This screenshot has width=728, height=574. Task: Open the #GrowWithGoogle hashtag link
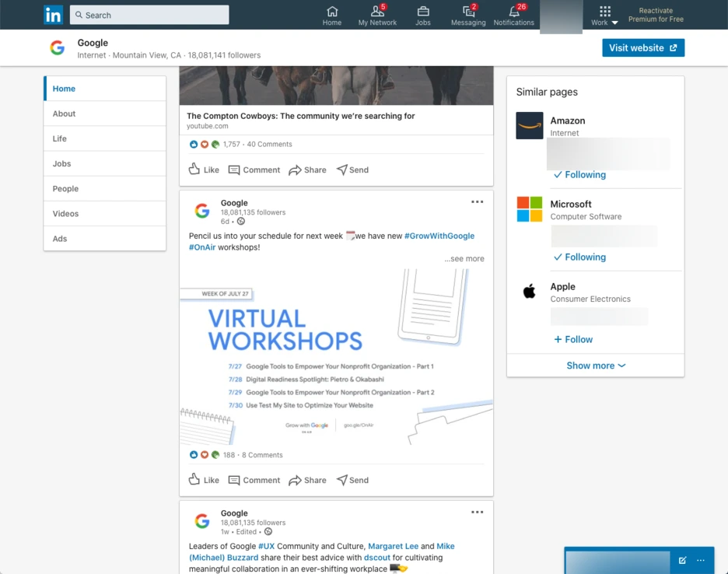click(439, 235)
